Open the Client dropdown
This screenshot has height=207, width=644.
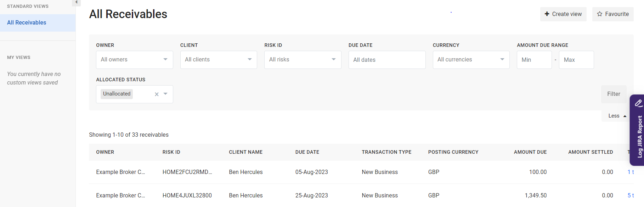click(x=219, y=60)
